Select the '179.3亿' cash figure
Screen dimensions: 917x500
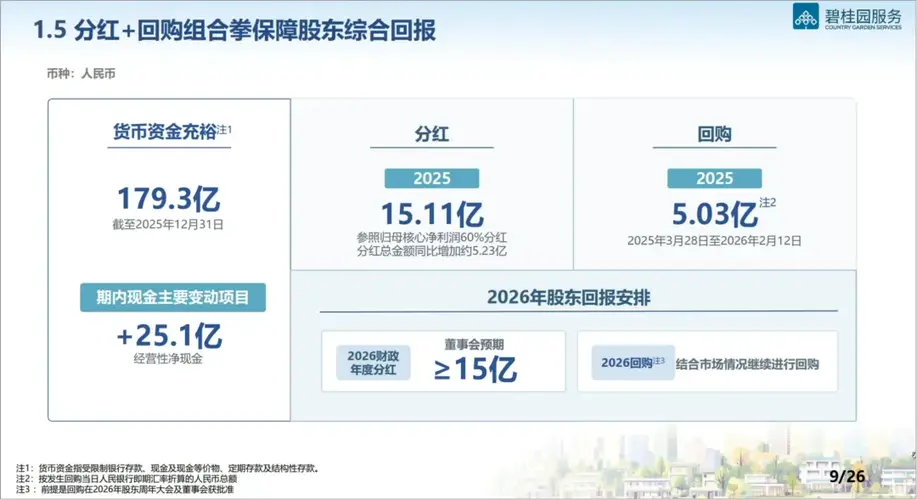168,199
